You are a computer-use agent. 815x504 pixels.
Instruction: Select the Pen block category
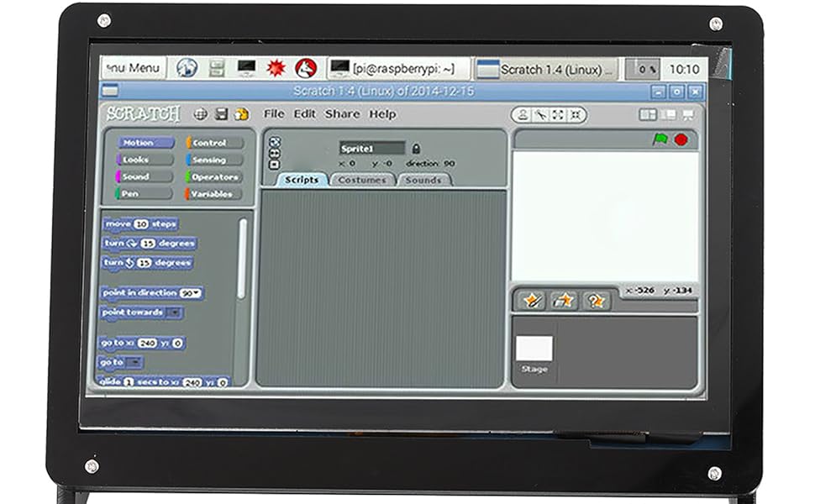[x=143, y=194]
